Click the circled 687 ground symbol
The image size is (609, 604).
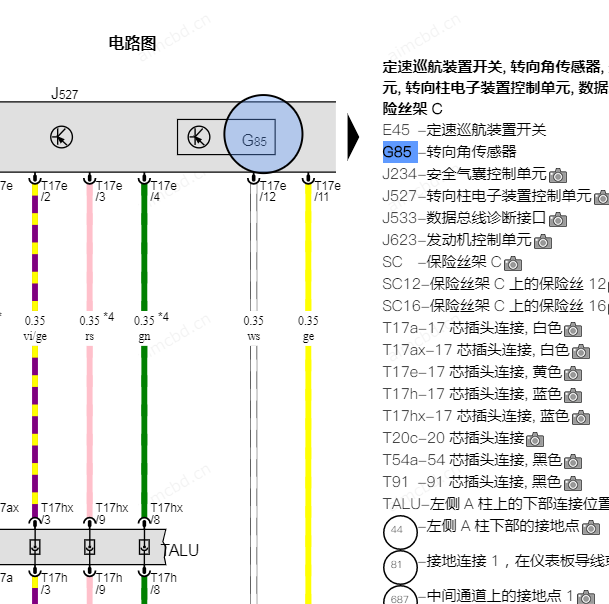[x=400, y=596]
